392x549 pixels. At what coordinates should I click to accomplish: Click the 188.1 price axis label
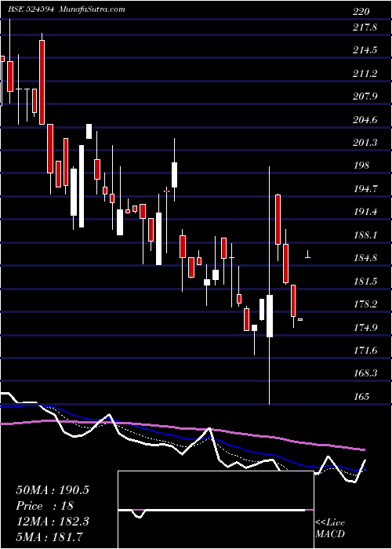point(365,235)
